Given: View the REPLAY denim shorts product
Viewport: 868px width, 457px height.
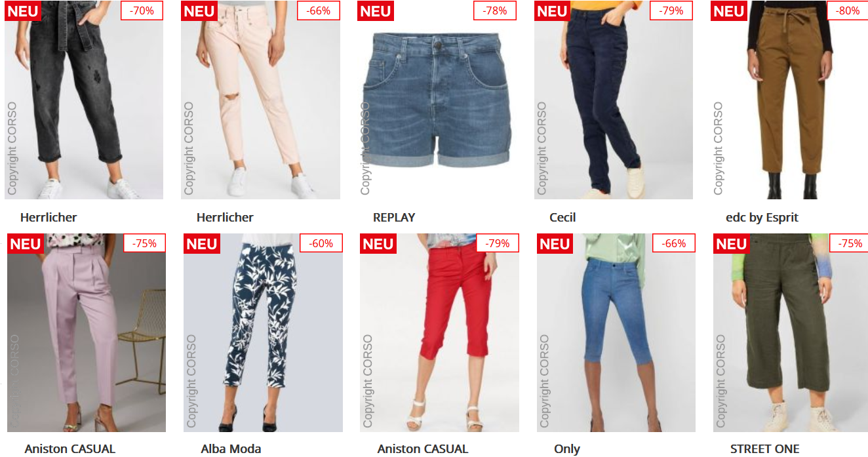Looking at the screenshot, I should point(437,100).
